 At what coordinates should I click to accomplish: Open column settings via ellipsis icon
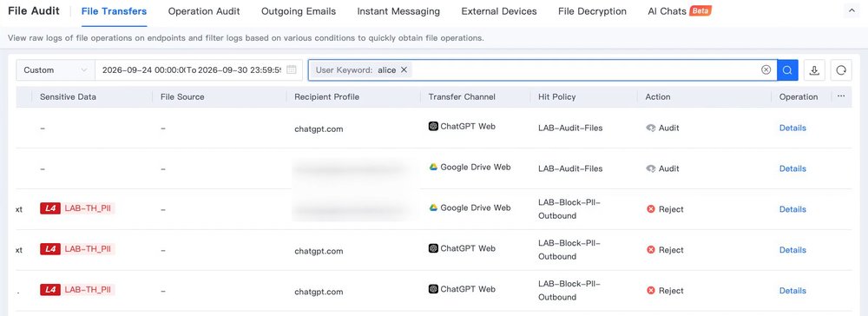pyautogui.click(x=841, y=96)
